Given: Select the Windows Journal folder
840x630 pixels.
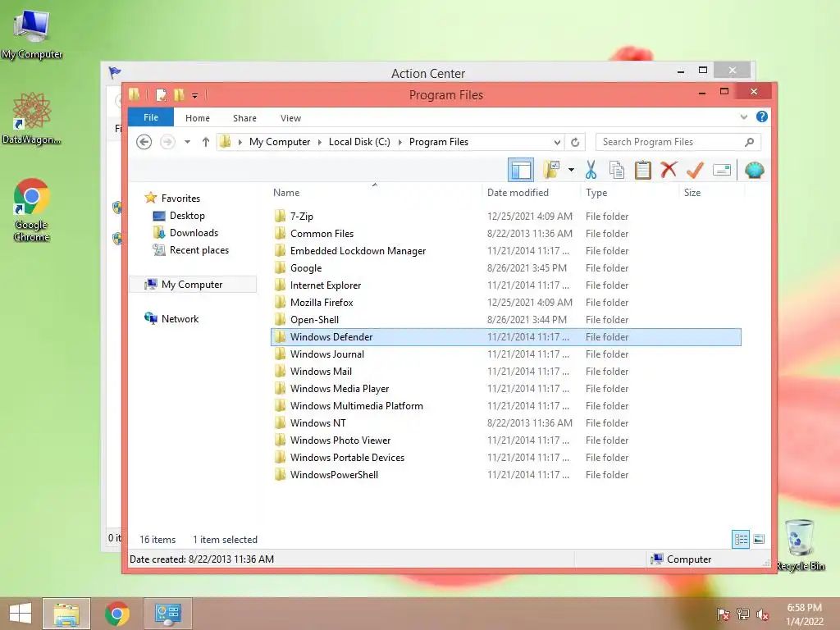Looking at the screenshot, I should coord(505,354).
